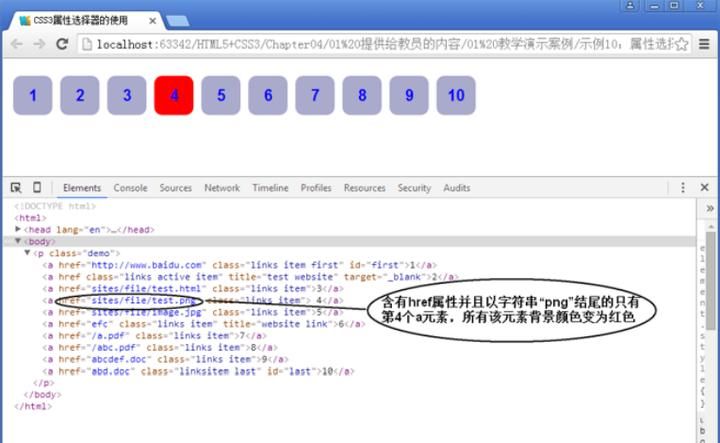
Task: Click the page link numbered 9
Action: click(409, 95)
